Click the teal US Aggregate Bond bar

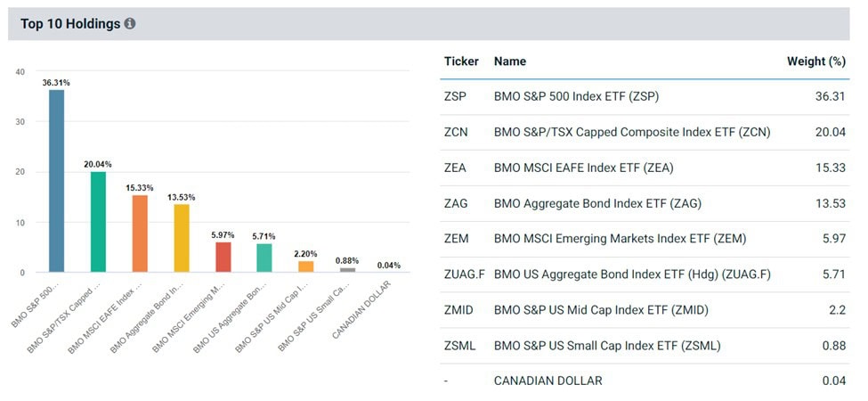coord(264,258)
